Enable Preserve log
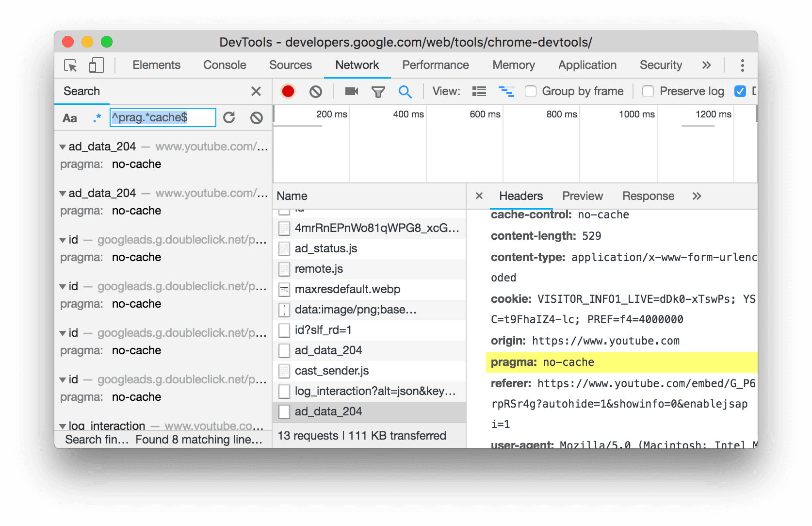Screen dimensions: 812x526 pyautogui.click(x=648, y=91)
